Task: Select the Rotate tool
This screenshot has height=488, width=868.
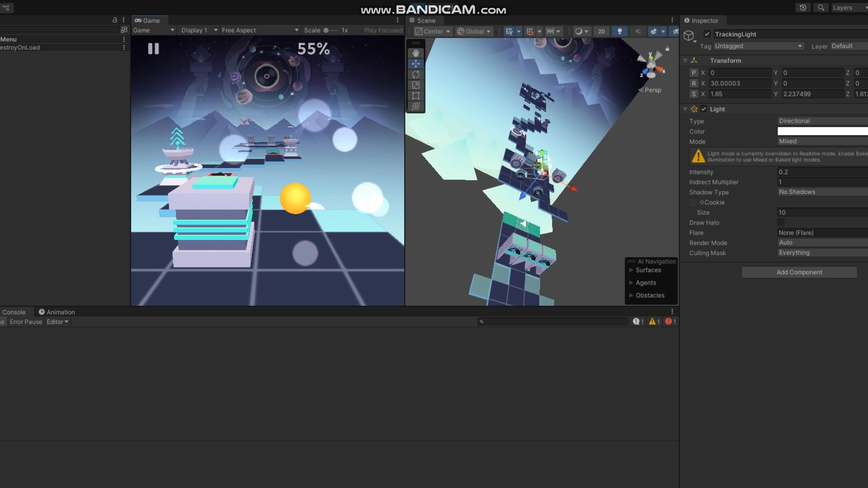Action: [415, 75]
